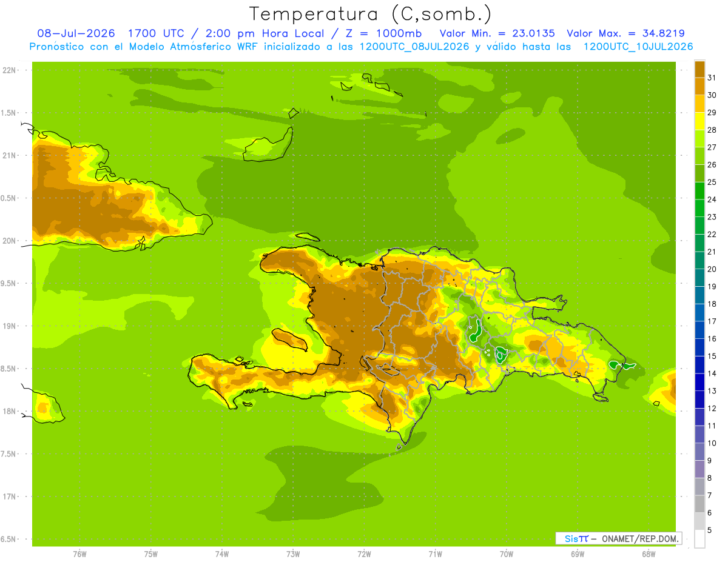The height and width of the screenshot is (562, 728).
Task: Click the olive-green swatch between 25 and 26
Action: (699, 173)
